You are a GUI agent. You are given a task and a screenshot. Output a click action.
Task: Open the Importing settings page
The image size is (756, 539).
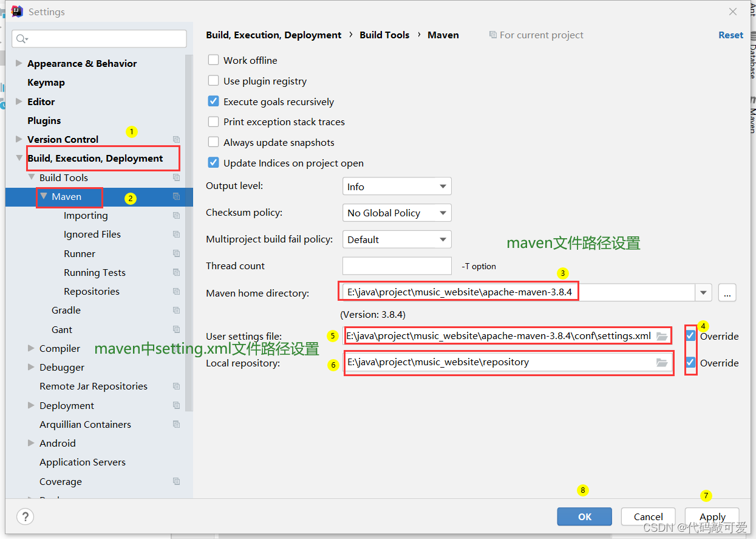tap(86, 216)
